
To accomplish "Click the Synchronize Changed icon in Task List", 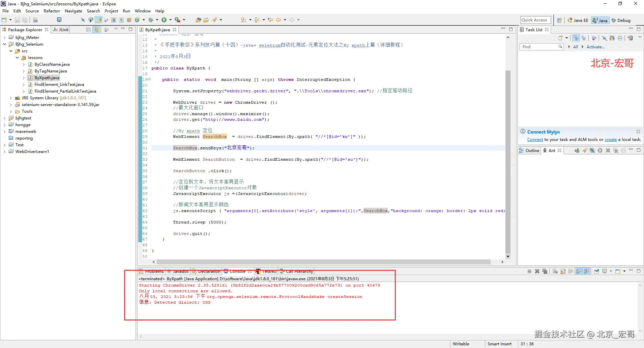I will 630,38.
